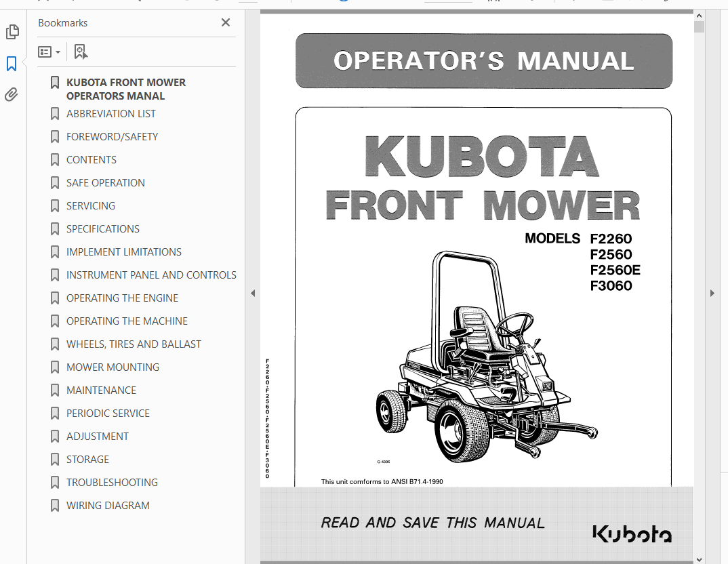This screenshot has width=728, height=564.
Task: Click the Kubota logo at page bottom
Action: (632, 533)
